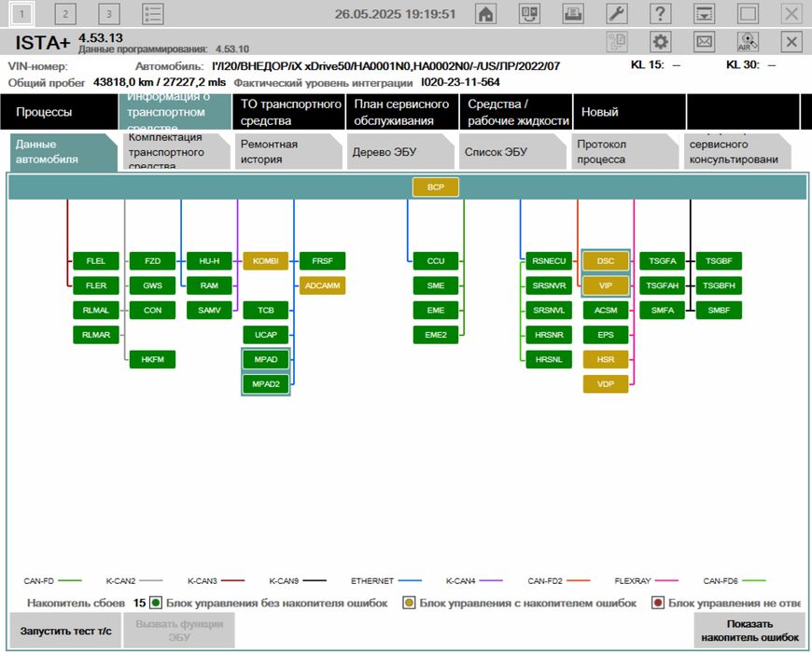This screenshot has height=653, width=812.
Task: Switch to Дерево ЭБУ tab
Action: coord(400,152)
